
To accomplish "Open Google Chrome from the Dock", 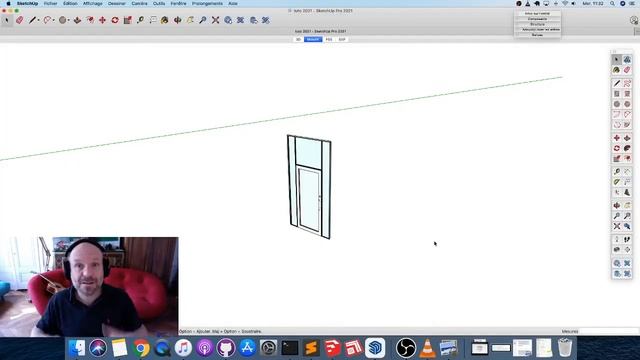I will (x=141, y=348).
